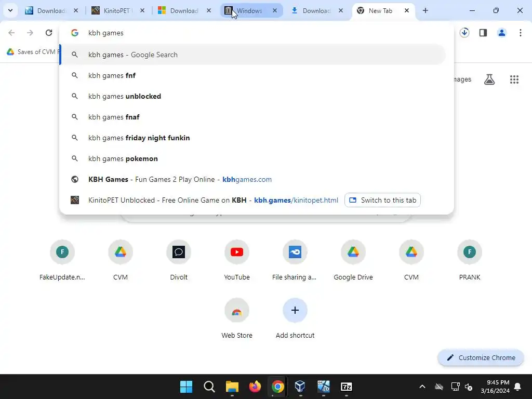Switch to the Microsoft Download tab
The width and height of the screenshot is (532, 399).
pyautogui.click(x=183, y=10)
